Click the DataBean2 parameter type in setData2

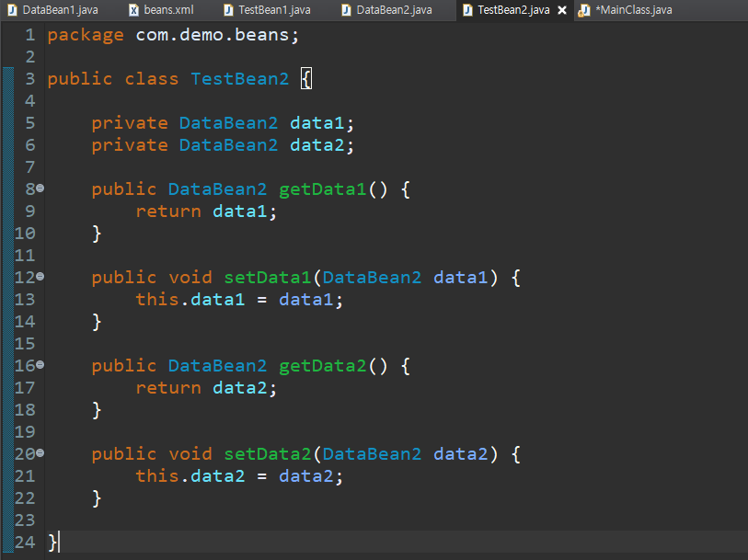tap(372, 453)
